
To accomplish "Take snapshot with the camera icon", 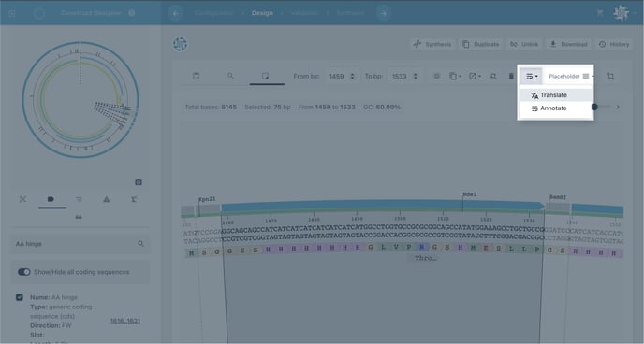I will coord(139,182).
